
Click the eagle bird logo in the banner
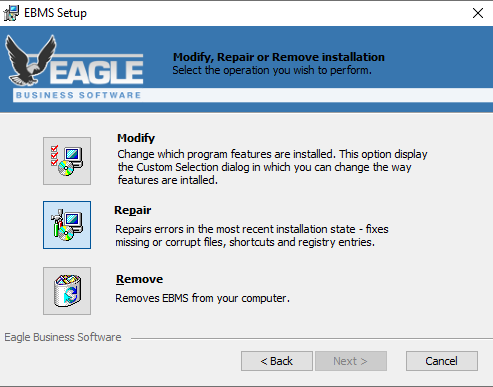31,60
